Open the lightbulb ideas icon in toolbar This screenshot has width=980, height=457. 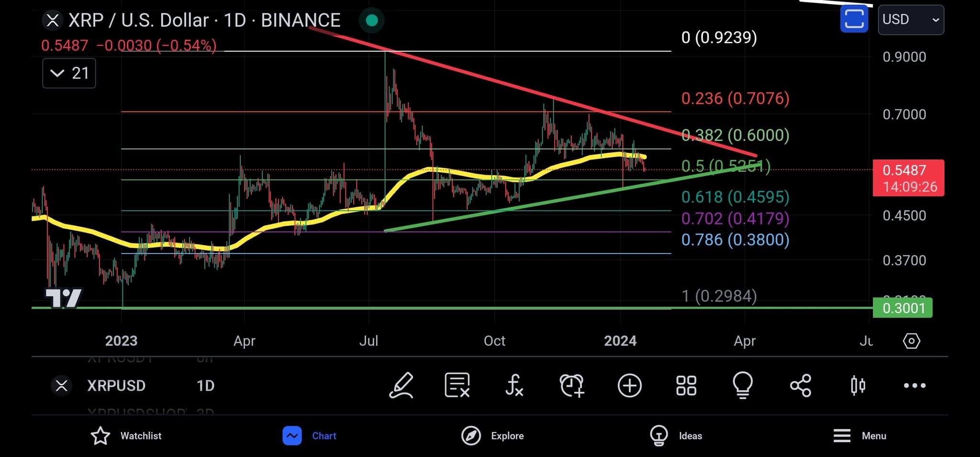pyautogui.click(x=743, y=385)
